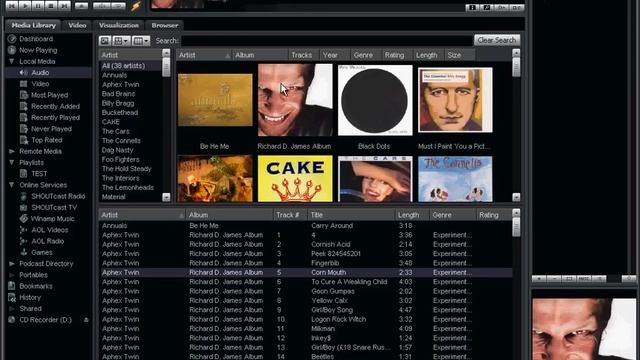
Task: Toggle shuffle mode in the player
Action: coord(102,6)
